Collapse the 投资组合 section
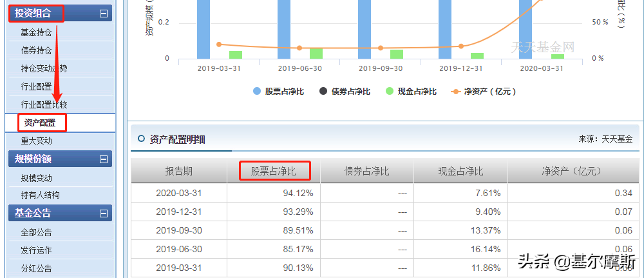 (x=104, y=14)
